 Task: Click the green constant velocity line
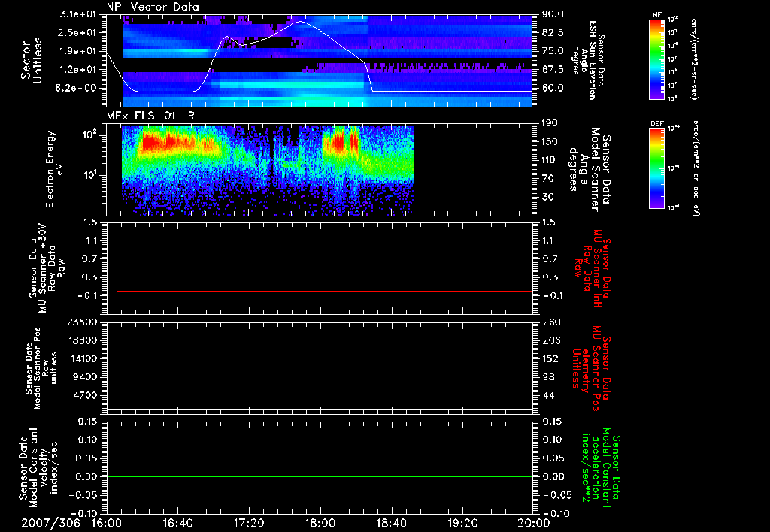[x=320, y=476]
